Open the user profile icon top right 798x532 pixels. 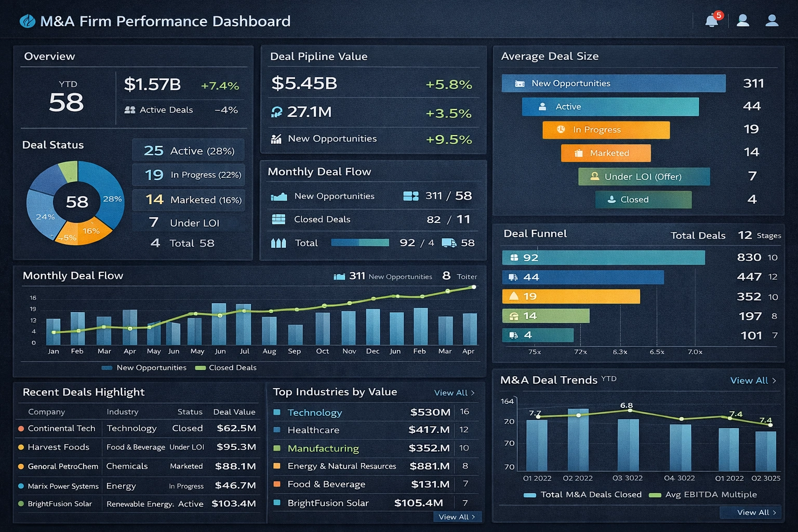[x=772, y=20]
